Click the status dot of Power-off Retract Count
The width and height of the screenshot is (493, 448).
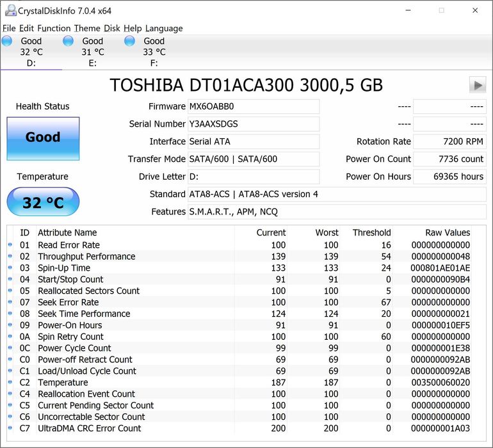point(10,359)
